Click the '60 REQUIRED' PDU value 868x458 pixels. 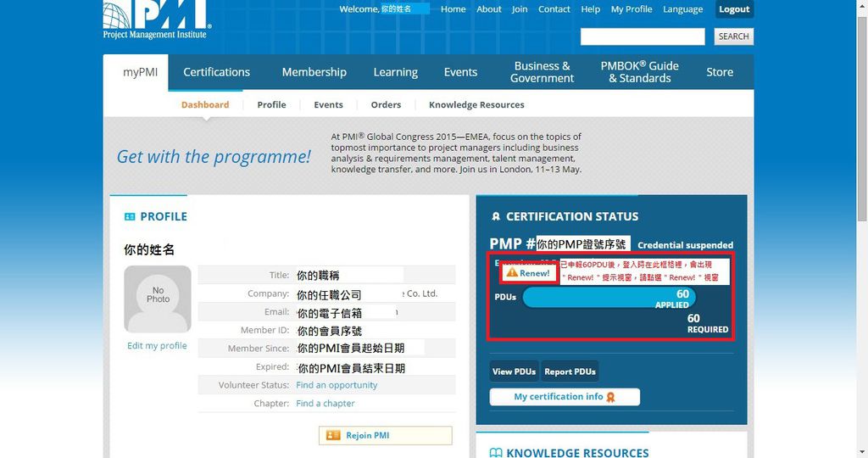point(708,324)
